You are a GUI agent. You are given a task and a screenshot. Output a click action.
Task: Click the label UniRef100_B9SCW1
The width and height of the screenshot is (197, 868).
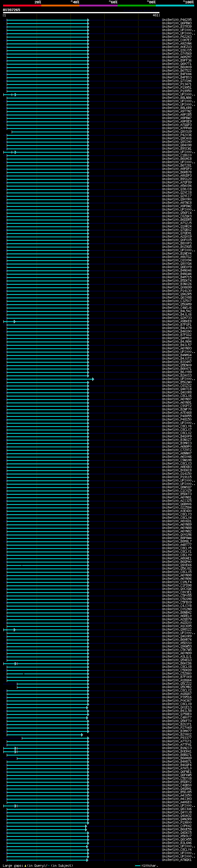(x=177, y=149)
